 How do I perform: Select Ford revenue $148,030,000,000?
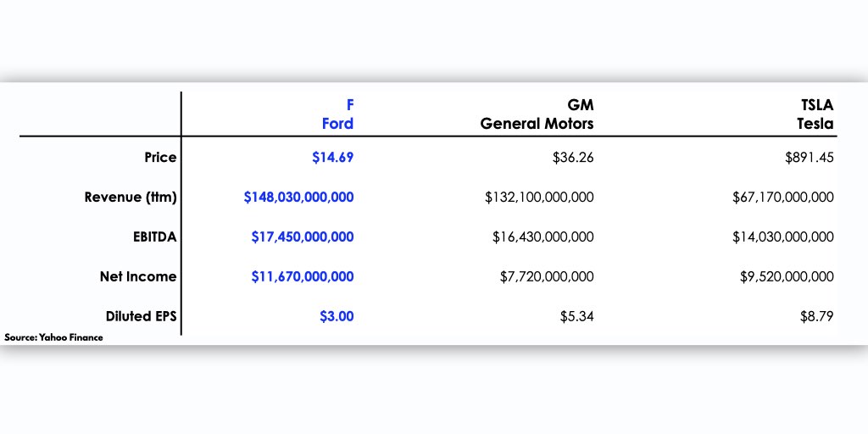(298, 198)
